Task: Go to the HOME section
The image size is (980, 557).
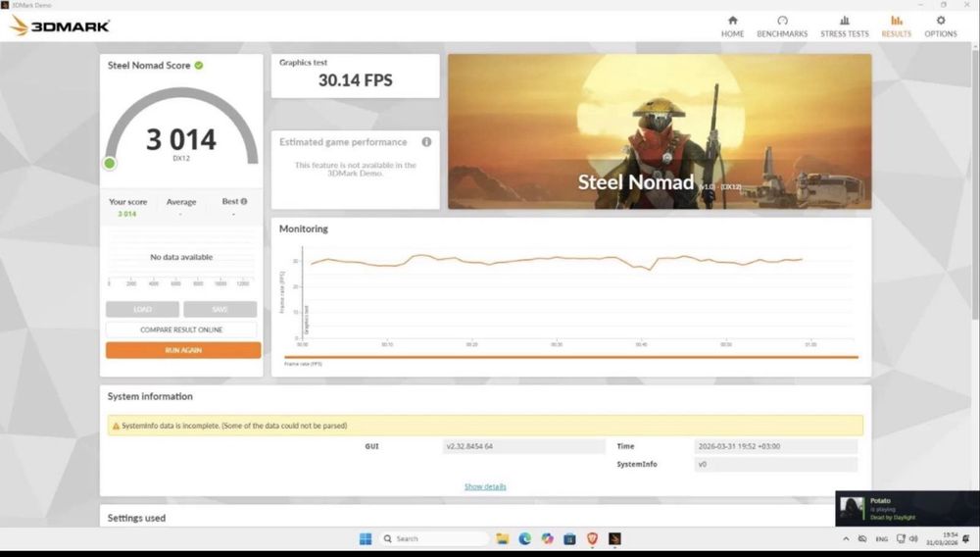Action: [732, 26]
